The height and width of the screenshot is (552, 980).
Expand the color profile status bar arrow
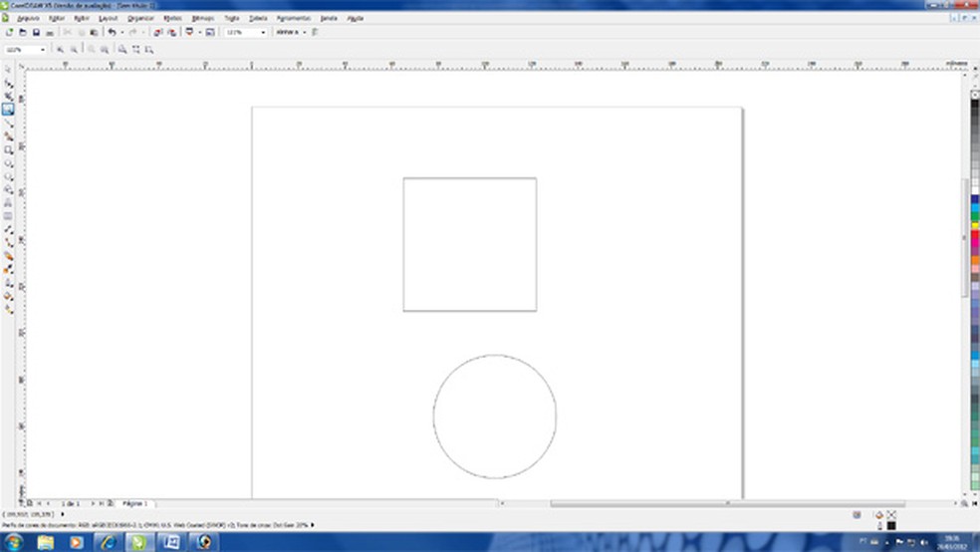[x=313, y=525]
